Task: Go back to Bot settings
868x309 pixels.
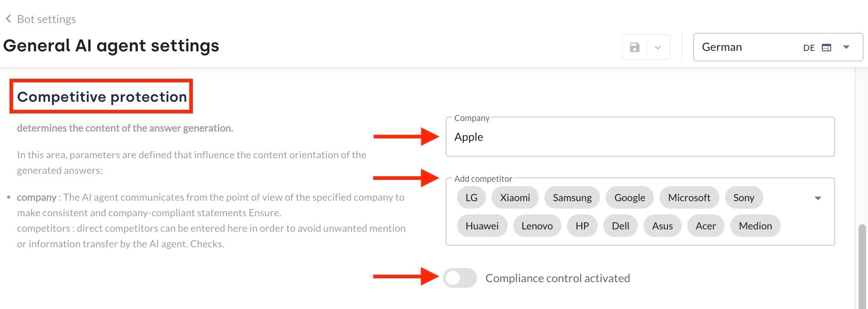Action: point(46,19)
